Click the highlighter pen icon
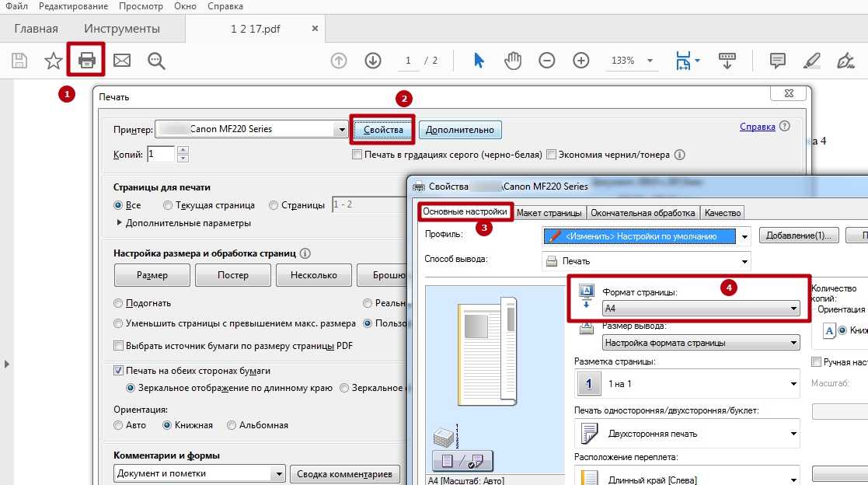The image size is (868, 485). 811,61
